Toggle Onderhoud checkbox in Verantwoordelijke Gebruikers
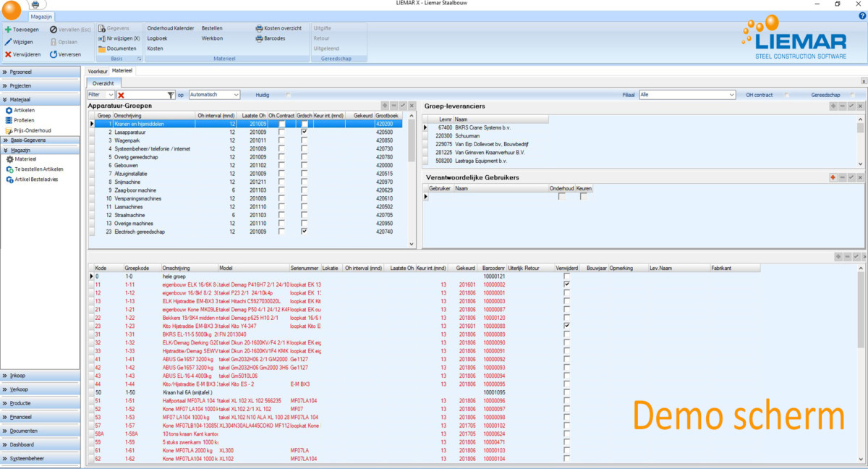This screenshot has height=469, width=868. tap(561, 196)
